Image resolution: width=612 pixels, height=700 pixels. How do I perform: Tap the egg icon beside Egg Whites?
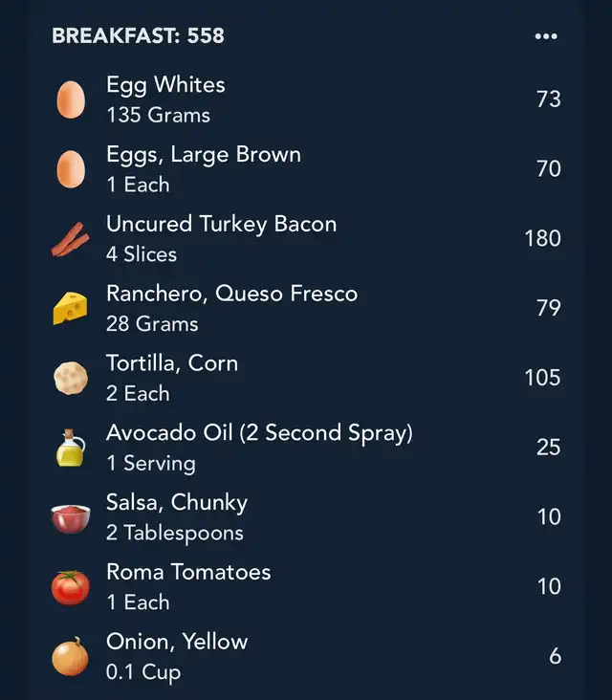[71, 99]
